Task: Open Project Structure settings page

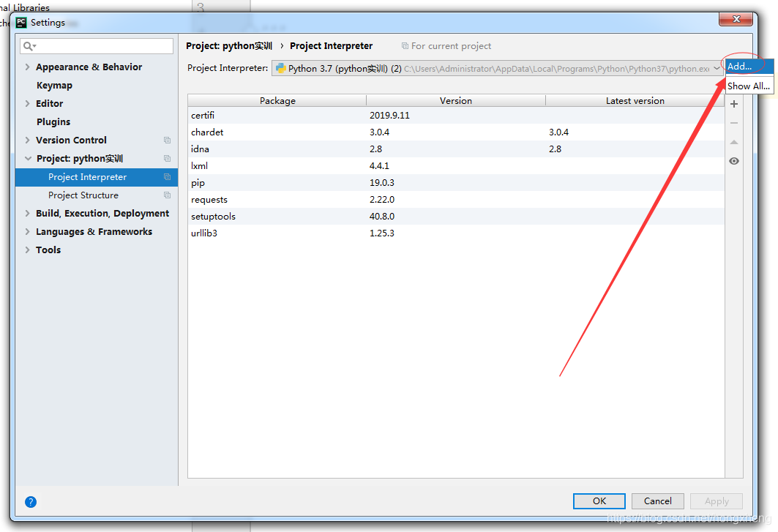Action: (x=83, y=195)
